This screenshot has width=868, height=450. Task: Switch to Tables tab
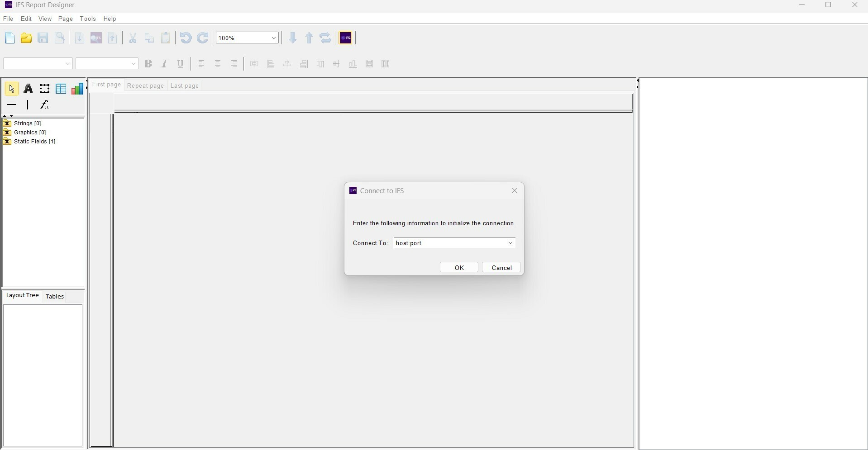click(x=55, y=297)
